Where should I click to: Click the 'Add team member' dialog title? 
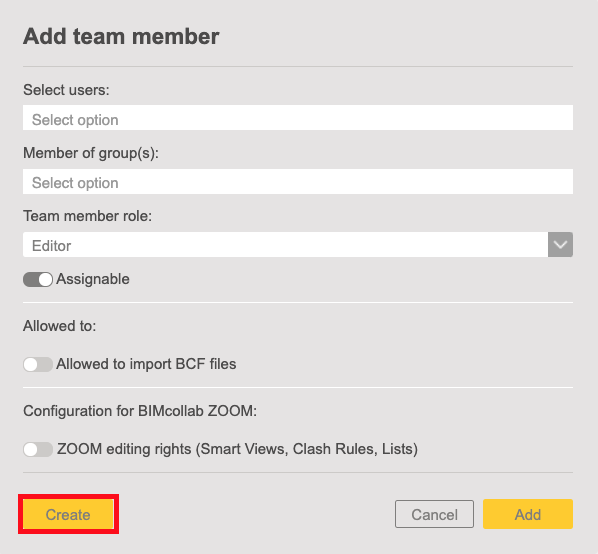coord(121,37)
